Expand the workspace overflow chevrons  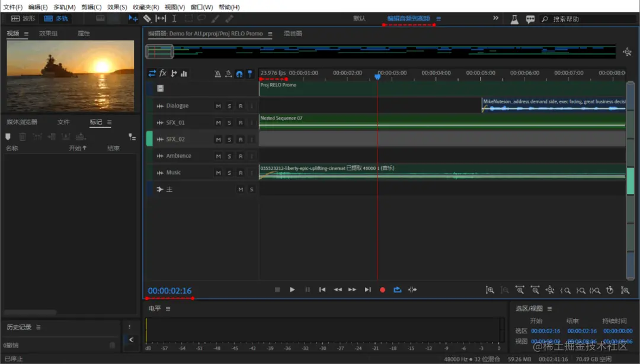[495, 18]
